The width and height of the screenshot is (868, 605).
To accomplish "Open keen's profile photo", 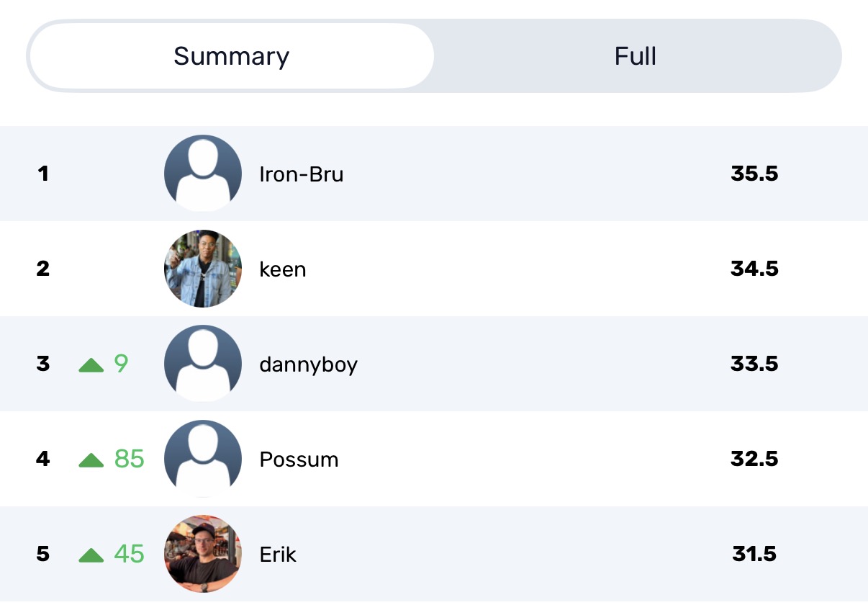I will (203, 269).
